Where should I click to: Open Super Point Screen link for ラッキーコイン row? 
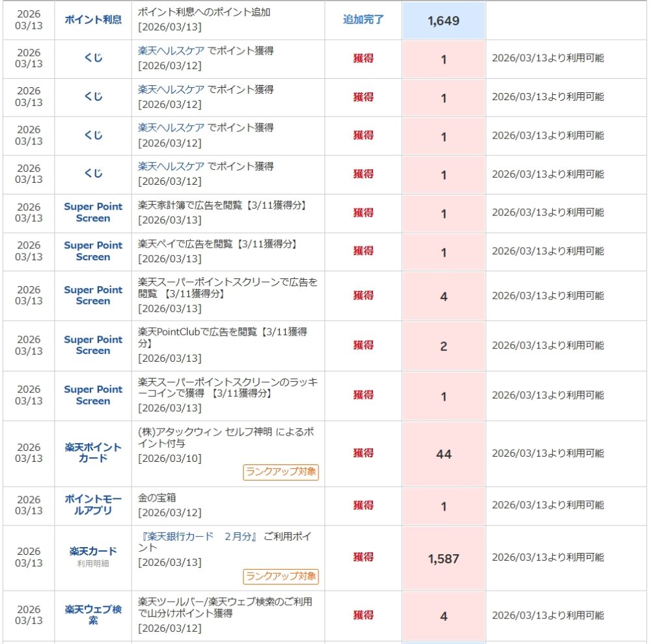pyautogui.click(x=93, y=395)
